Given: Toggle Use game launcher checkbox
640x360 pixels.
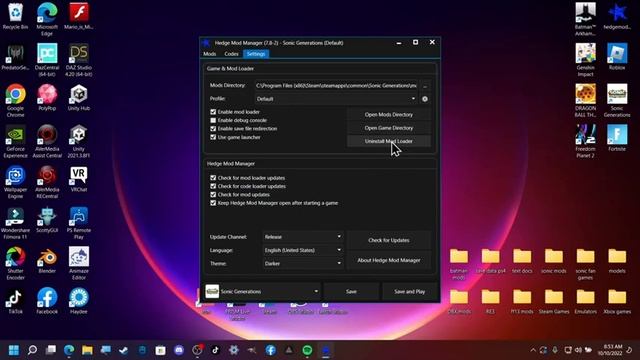Looking at the screenshot, I should (x=213, y=137).
